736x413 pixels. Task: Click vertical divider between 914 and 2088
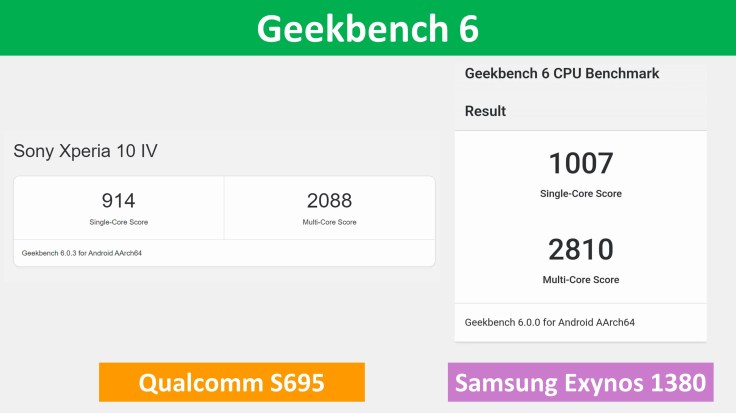click(x=224, y=208)
